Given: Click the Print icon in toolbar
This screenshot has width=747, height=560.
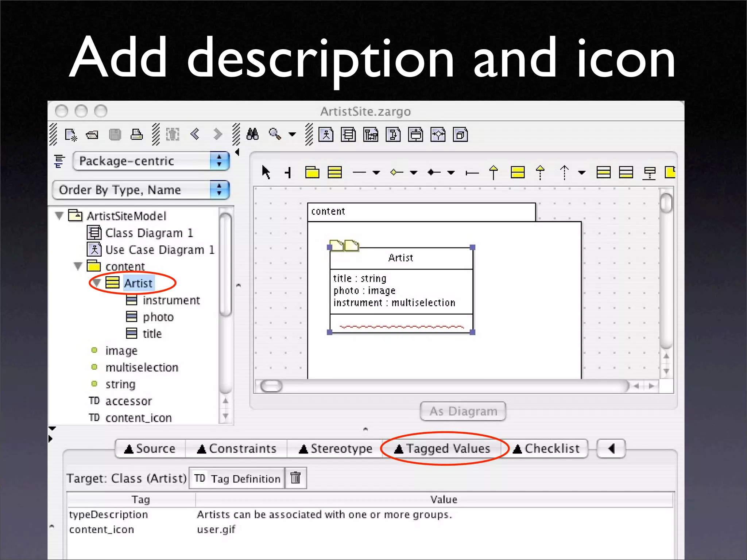Looking at the screenshot, I should [x=137, y=134].
